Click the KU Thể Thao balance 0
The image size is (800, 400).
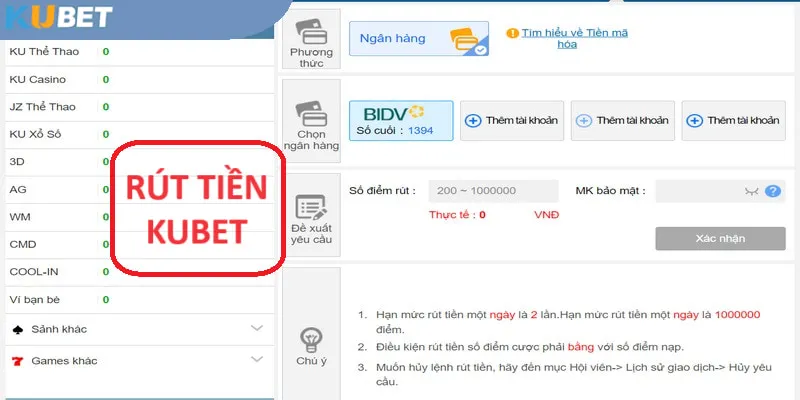click(106, 52)
